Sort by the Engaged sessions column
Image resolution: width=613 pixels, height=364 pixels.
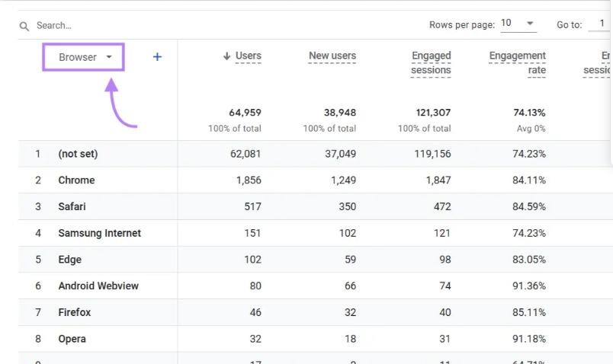click(431, 63)
